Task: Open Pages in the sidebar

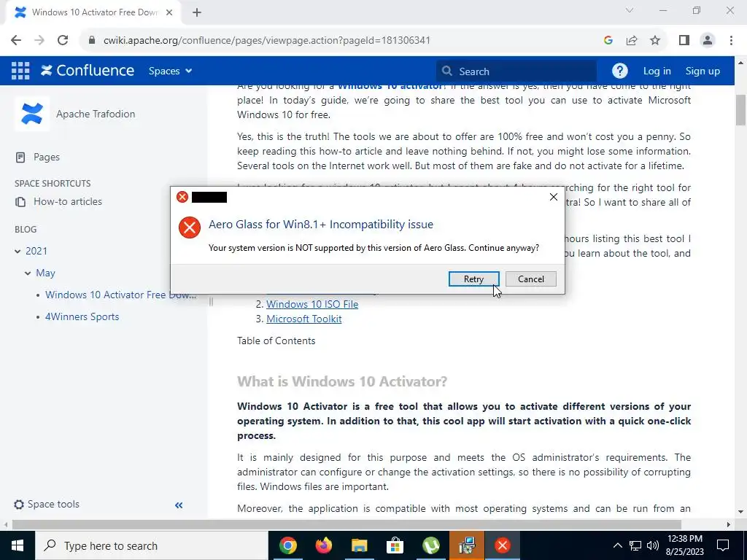Action: pyautogui.click(x=46, y=157)
